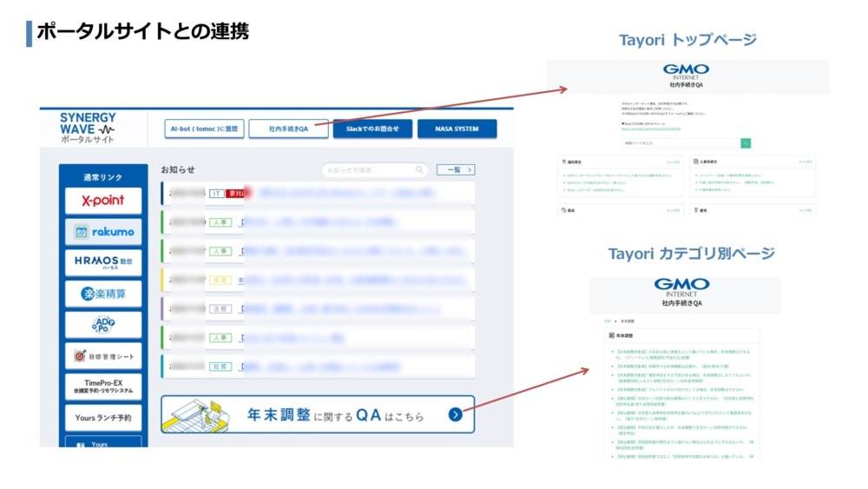Click GMO logo on Tayori top page
Image resolution: width=868 pixels, height=489 pixels.
pos(686,72)
